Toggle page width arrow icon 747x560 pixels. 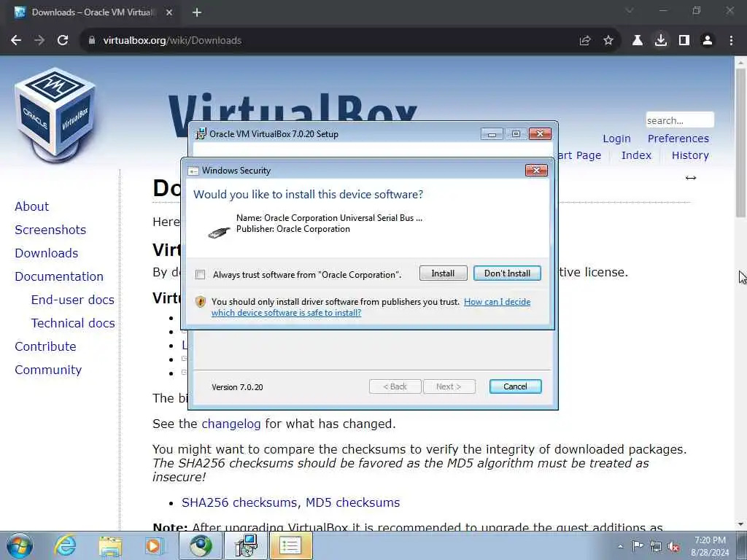click(690, 178)
